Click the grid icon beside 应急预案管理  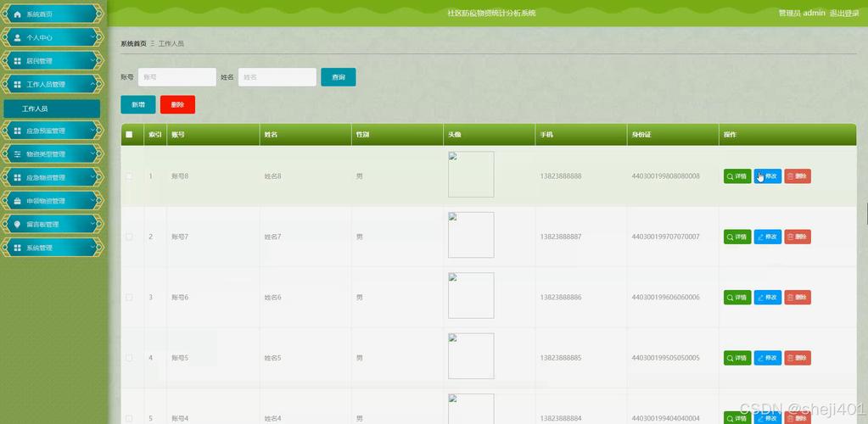click(x=17, y=131)
